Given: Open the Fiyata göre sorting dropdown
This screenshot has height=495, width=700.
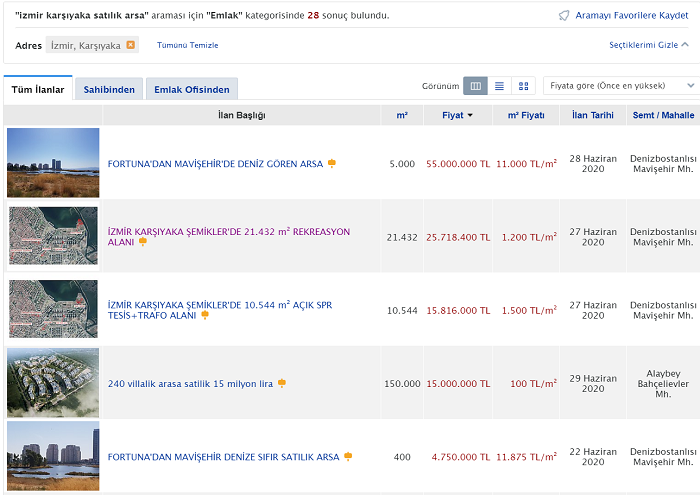Looking at the screenshot, I should pos(620,86).
